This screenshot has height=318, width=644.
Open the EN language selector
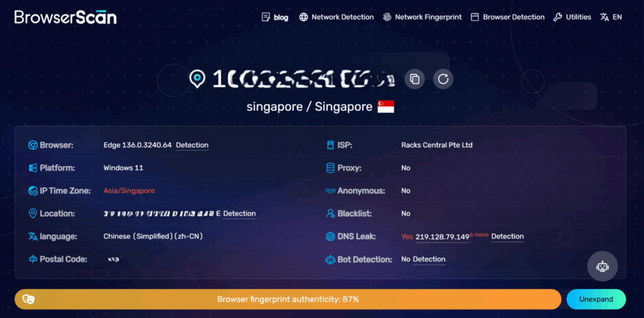click(617, 17)
